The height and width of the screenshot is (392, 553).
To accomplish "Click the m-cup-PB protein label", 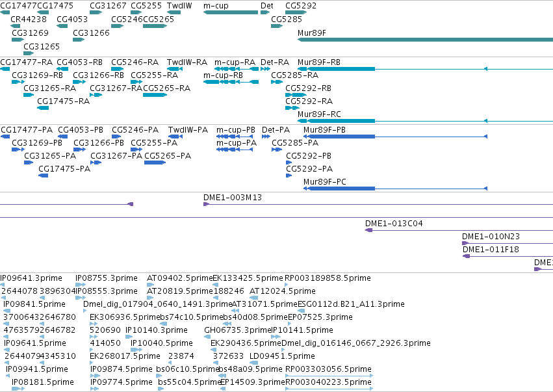I will click(236, 130).
